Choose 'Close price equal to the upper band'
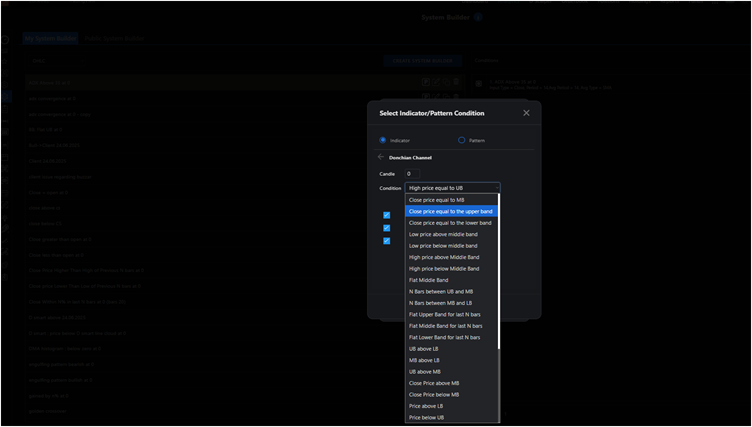Viewport: 752px width, 427px height. point(452,211)
